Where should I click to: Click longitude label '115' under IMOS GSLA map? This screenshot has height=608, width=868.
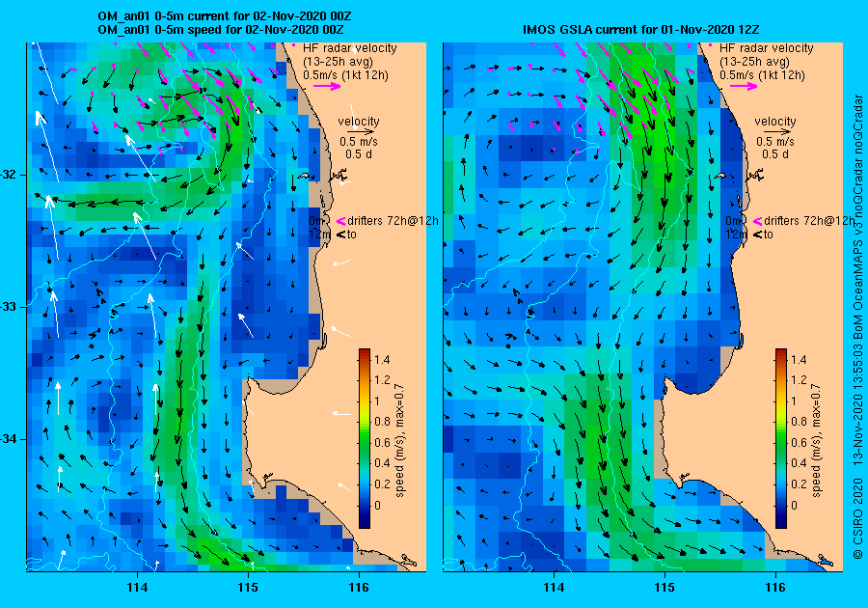[x=665, y=588]
